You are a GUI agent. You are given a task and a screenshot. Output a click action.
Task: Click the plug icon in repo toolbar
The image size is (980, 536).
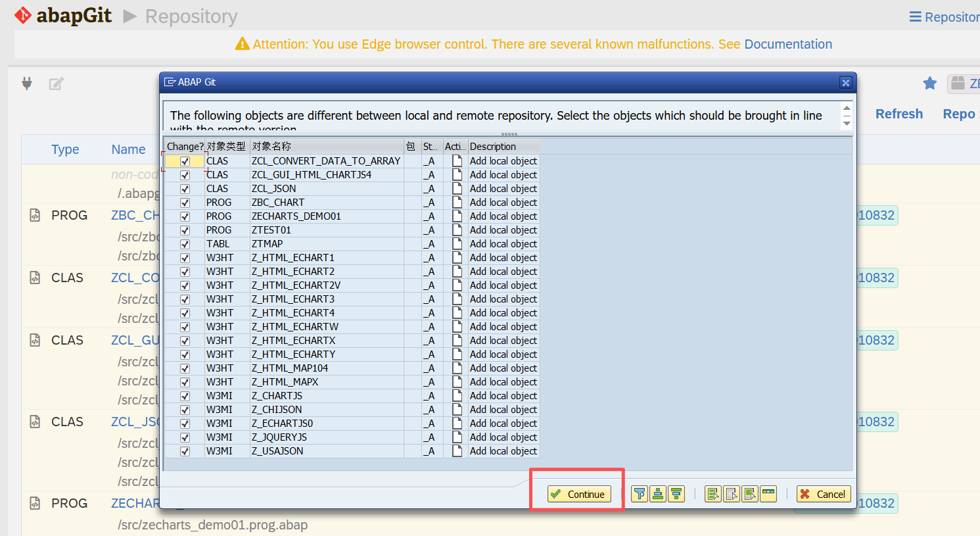coord(27,84)
